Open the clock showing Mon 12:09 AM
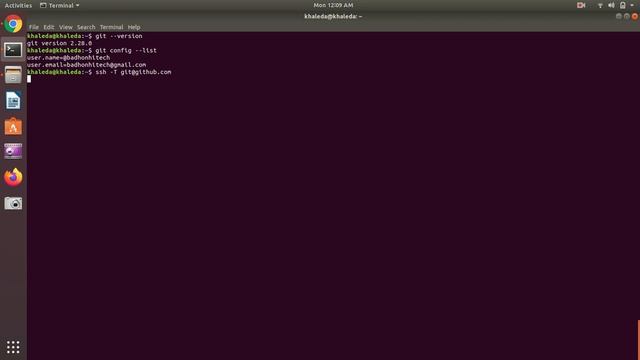 click(x=333, y=5)
